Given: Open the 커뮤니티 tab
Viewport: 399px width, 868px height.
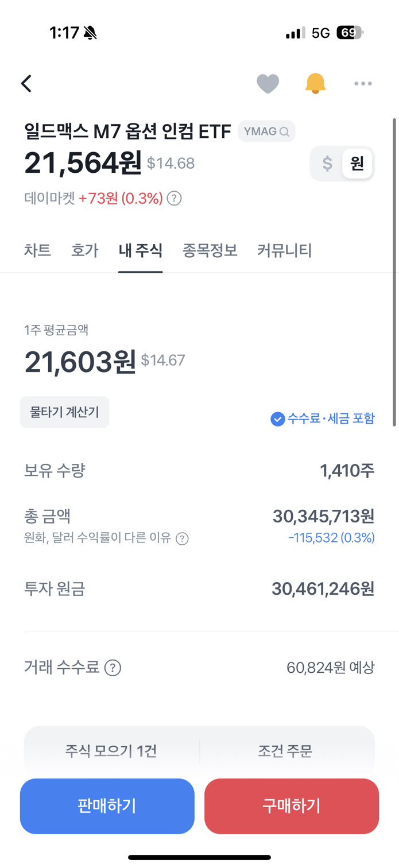Looking at the screenshot, I should coord(284,250).
